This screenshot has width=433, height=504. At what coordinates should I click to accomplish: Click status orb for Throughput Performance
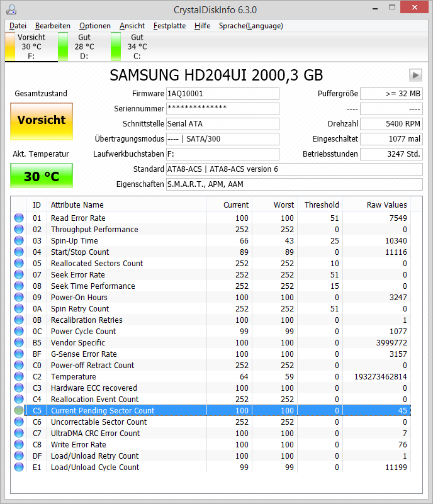(x=19, y=229)
